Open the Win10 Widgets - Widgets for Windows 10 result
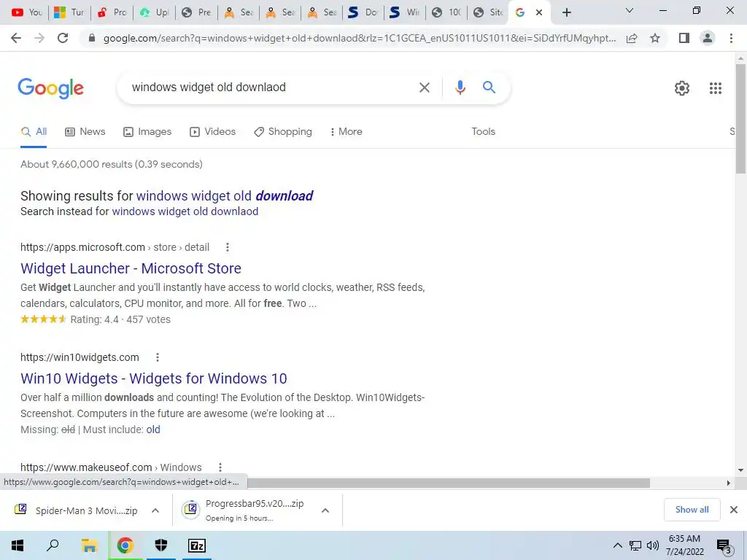 (154, 378)
